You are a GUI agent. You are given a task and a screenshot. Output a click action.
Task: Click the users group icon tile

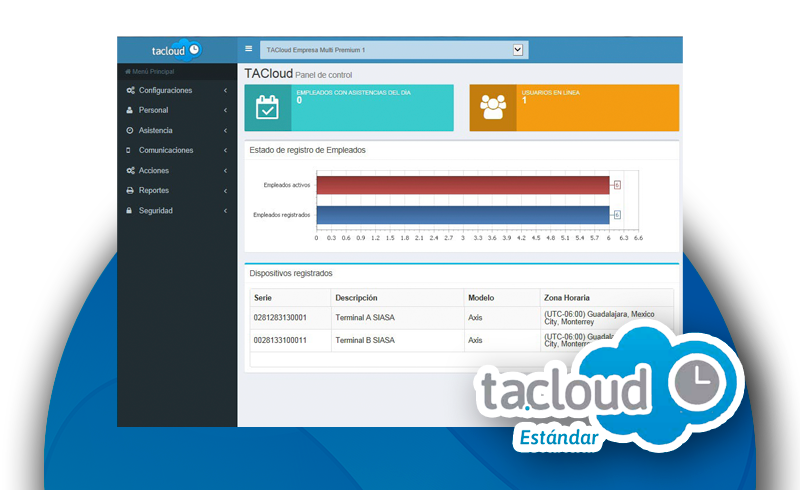(x=493, y=108)
